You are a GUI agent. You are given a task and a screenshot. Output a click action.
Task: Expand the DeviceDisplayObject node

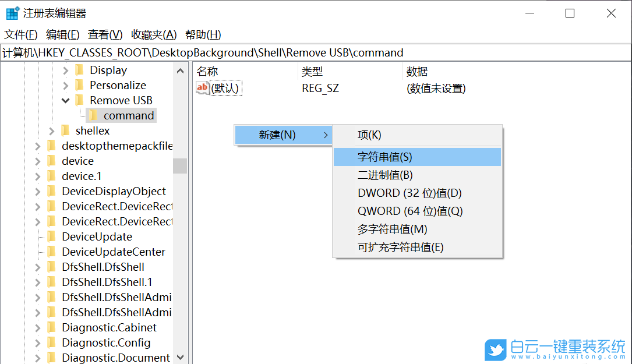tap(37, 191)
